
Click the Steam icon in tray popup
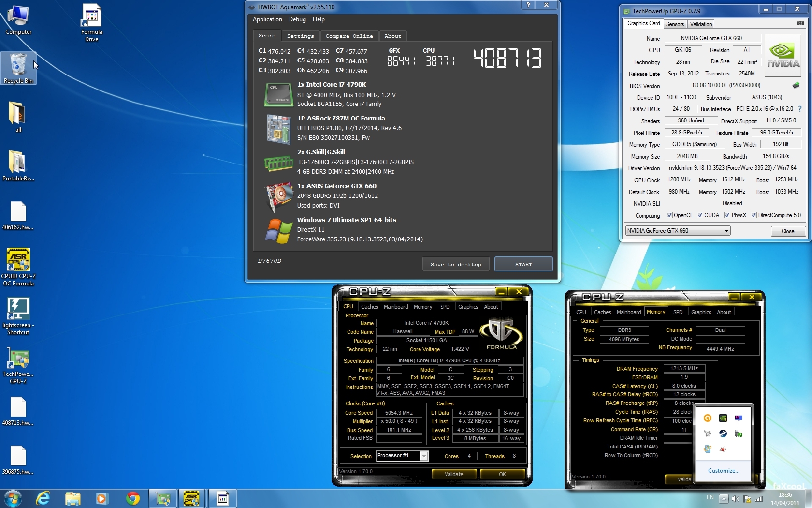723,433
